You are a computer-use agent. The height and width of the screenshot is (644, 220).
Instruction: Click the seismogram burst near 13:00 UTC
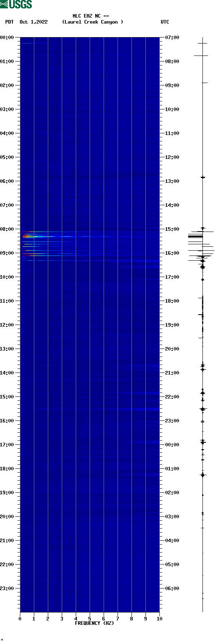point(202,177)
